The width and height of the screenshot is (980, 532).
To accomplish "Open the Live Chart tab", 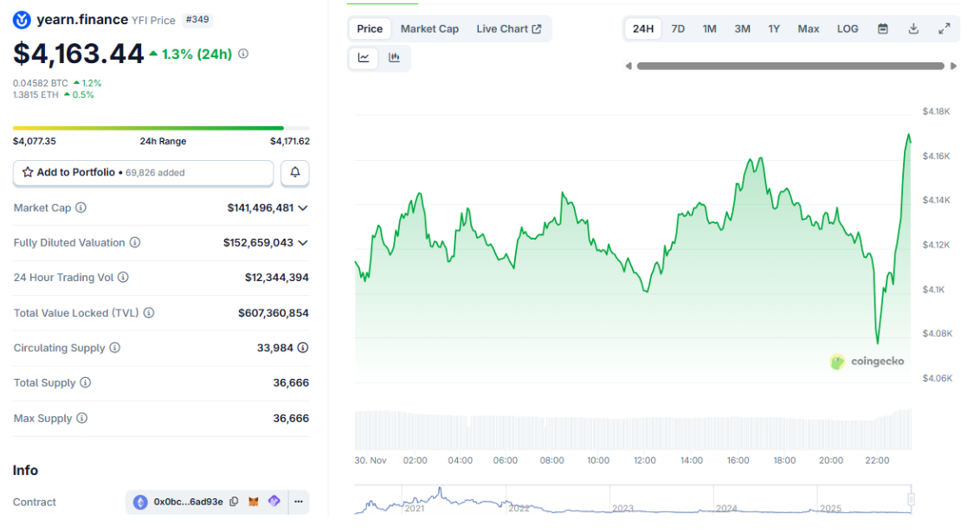I will 508,29.
